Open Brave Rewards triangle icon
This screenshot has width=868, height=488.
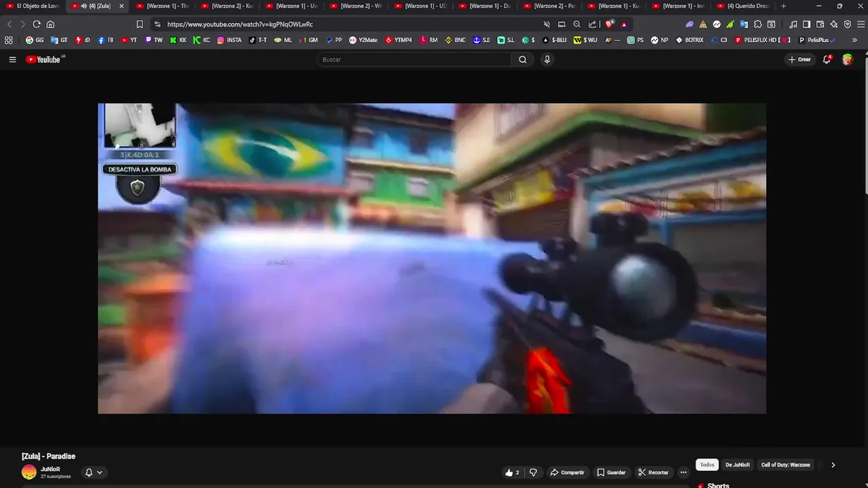tap(624, 24)
